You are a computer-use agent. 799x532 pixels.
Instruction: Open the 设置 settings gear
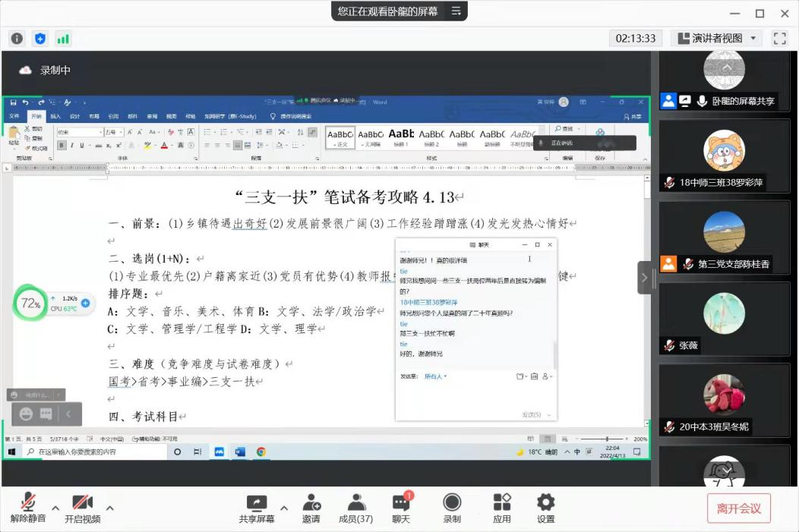[x=545, y=503]
